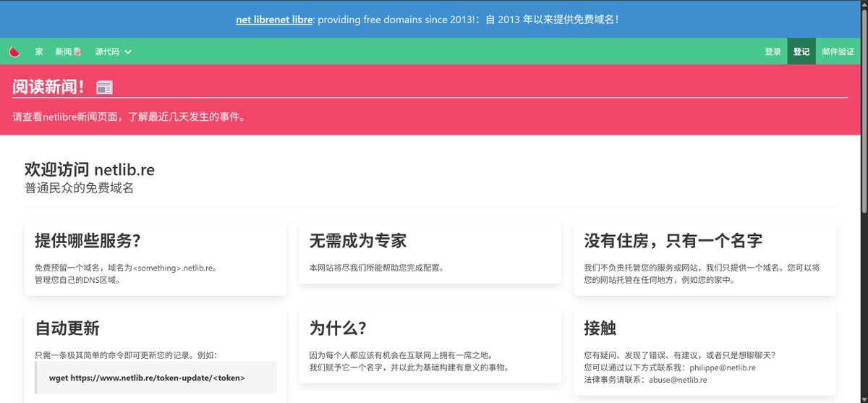Click text 因为每个人都应该有机会在互联网上拥有一席之地
This screenshot has height=403, width=868.
(x=401, y=355)
